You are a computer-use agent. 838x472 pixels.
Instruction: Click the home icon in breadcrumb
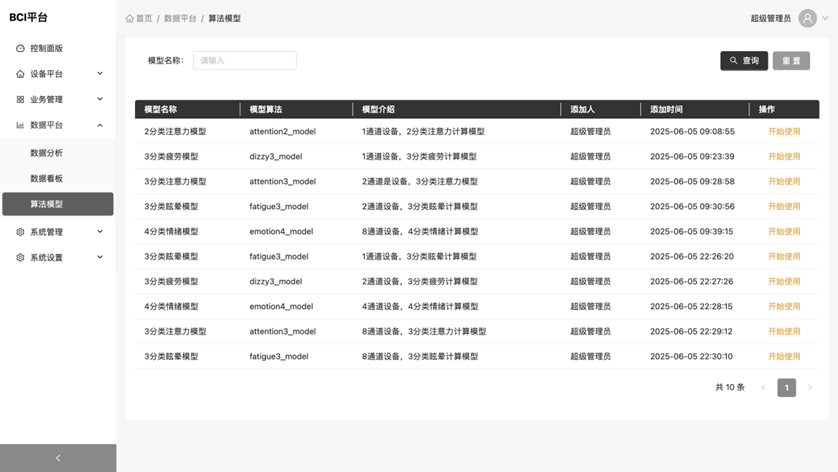pos(130,19)
